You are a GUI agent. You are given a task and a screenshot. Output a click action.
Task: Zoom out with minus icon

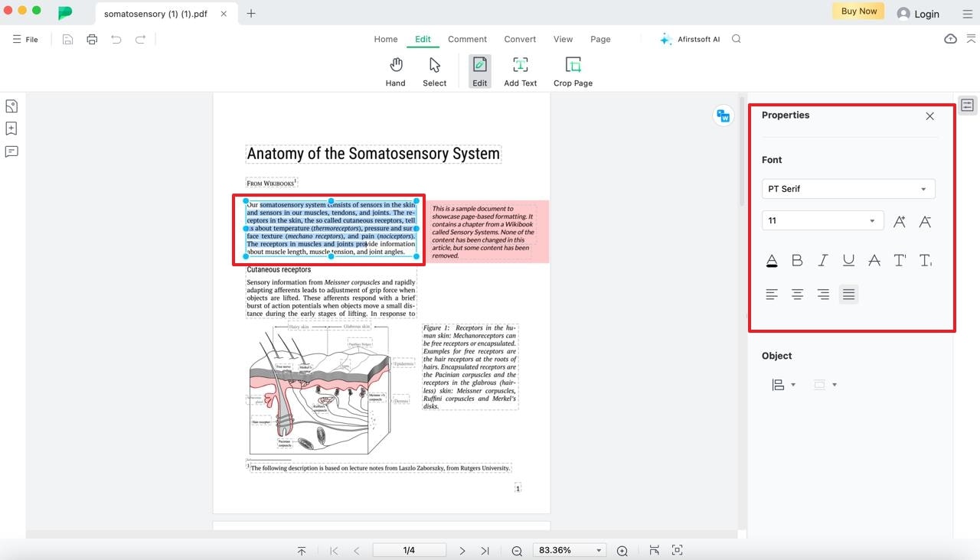[517, 551]
